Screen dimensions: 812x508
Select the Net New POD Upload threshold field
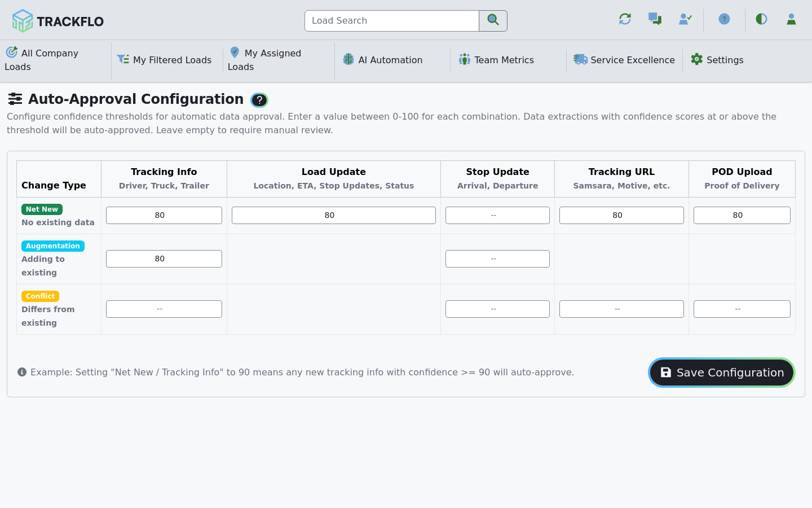pyautogui.click(x=742, y=216)
